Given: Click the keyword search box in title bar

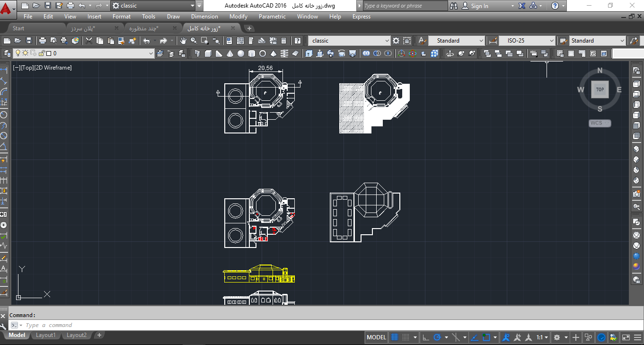Looking at the screenshot, I should [405, 6].
